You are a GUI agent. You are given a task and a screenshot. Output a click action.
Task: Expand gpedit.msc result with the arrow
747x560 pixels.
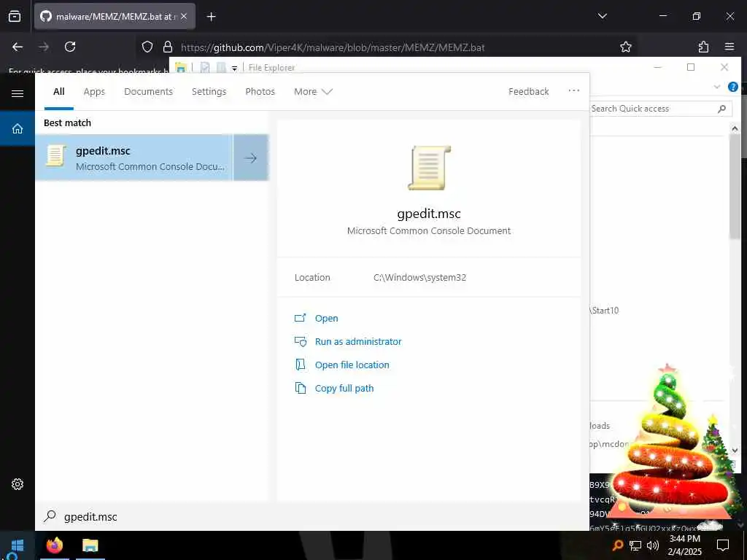(x=251, y=157)
